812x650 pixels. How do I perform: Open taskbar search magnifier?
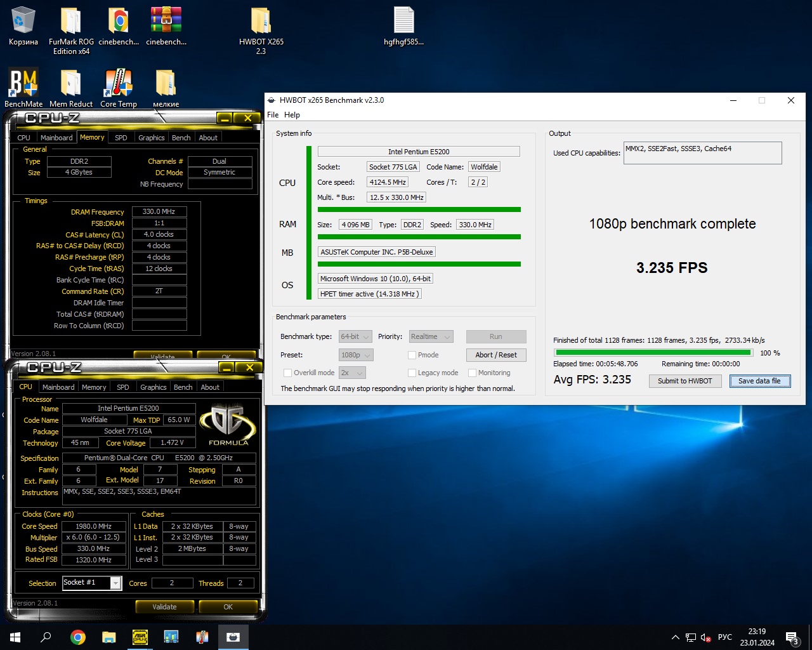pos(46,637)
